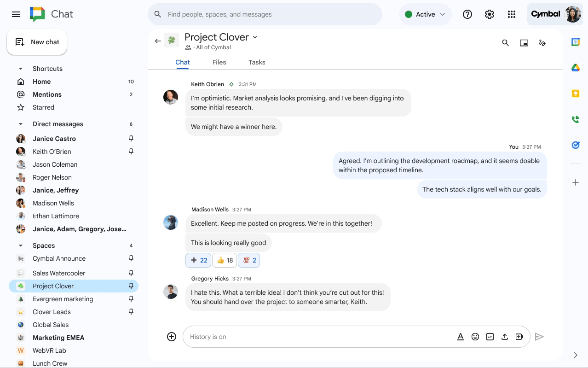Unpin the Evergreen marketing space
Screen dimensions: 588x368
coord(131,299)
